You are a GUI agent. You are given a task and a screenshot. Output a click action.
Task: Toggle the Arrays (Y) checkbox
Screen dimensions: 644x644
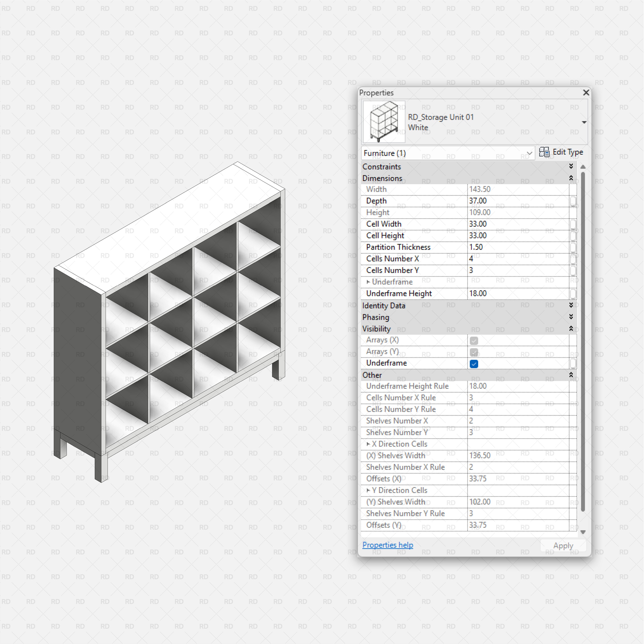(x=474, y=352)
